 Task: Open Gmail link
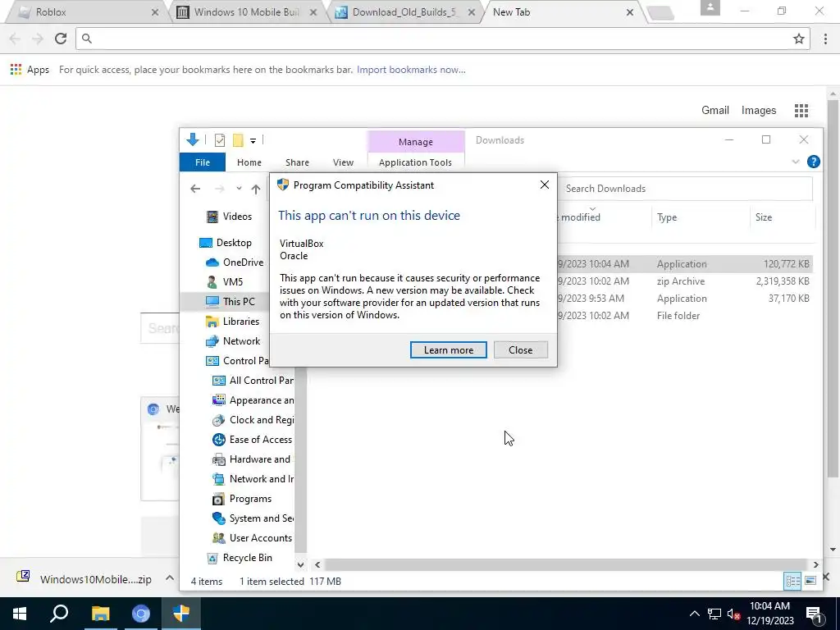pyautogui.click(x=715, y=111)
